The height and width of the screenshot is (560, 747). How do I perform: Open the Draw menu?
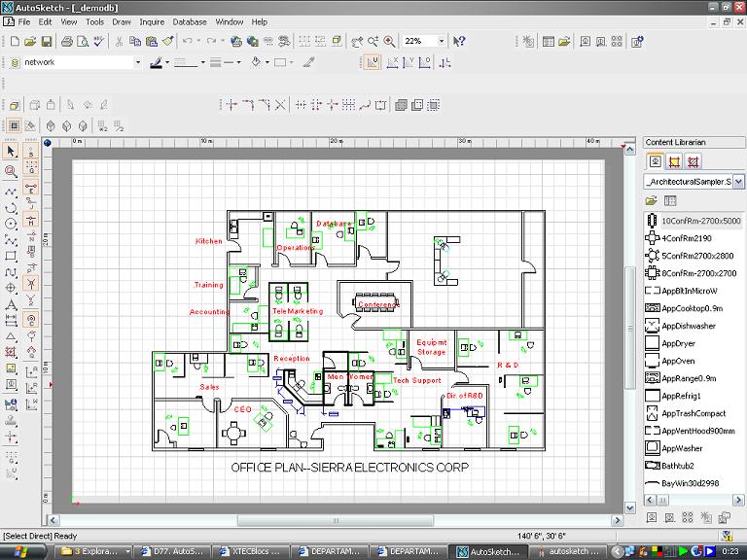click(121, 21)
